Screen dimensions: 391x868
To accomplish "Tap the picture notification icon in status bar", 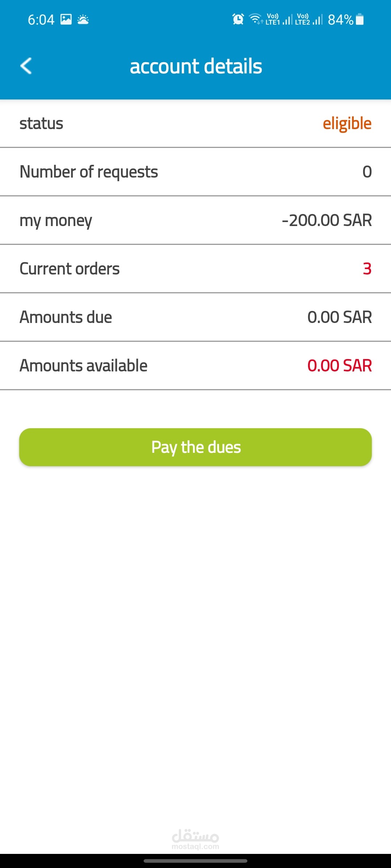I will click(66, 19).
